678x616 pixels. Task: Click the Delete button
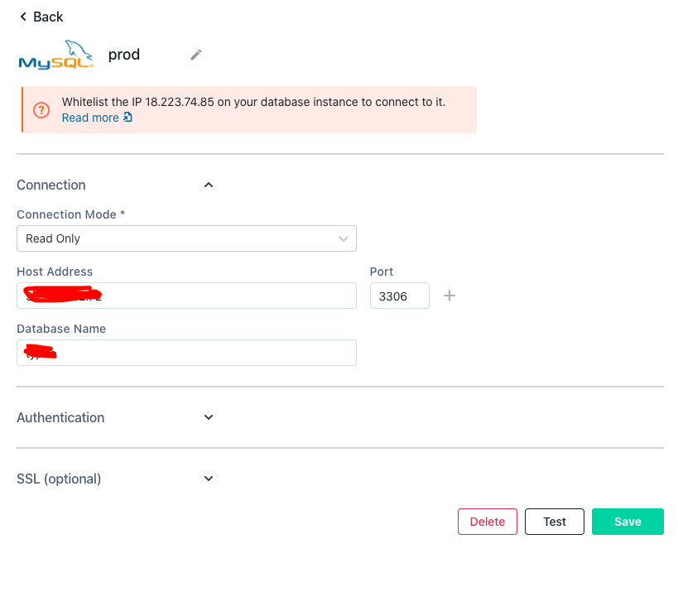pyautogui.click(x=488, y=522)
